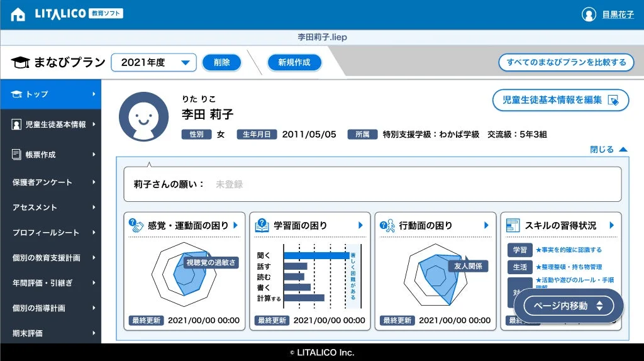Screen dimensions: 644x361
Task: Open 年間評価・引継ぎ sidebar item
Action: [x=50, y=282]
